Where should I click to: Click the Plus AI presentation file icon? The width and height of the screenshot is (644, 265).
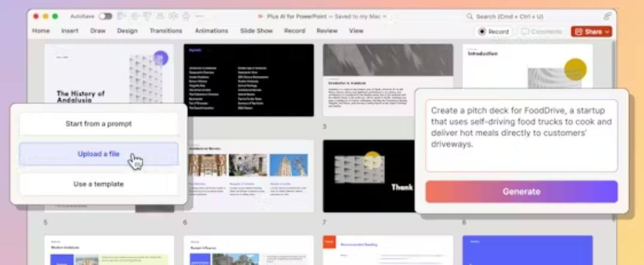pyautogui.click(x=261, y=17)
